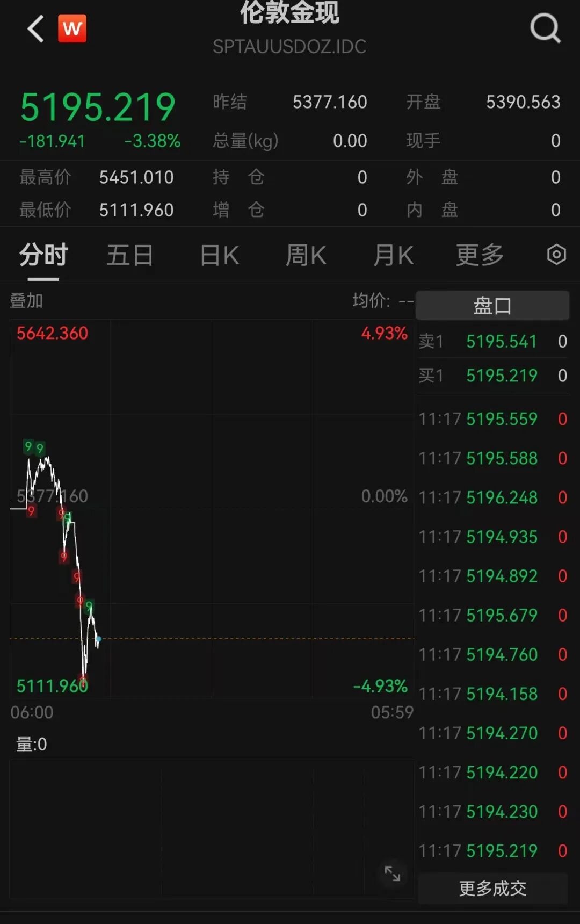This screenshot has width=580, height=924.
Task: Tap the volume 量:0 chart area
Action: point(212,827)
